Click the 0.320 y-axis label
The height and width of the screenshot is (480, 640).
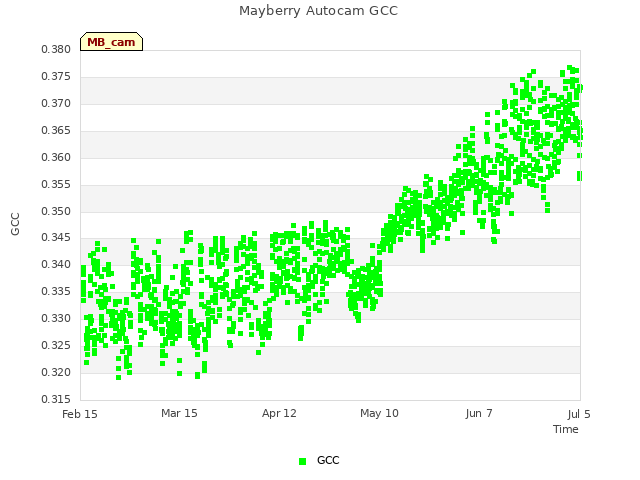pos(56,372)
